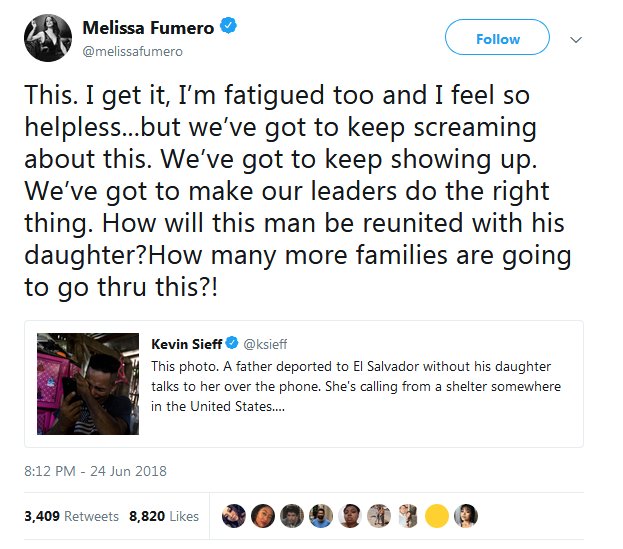Expand the tweet options chevron menu

[x=576, y=39]
